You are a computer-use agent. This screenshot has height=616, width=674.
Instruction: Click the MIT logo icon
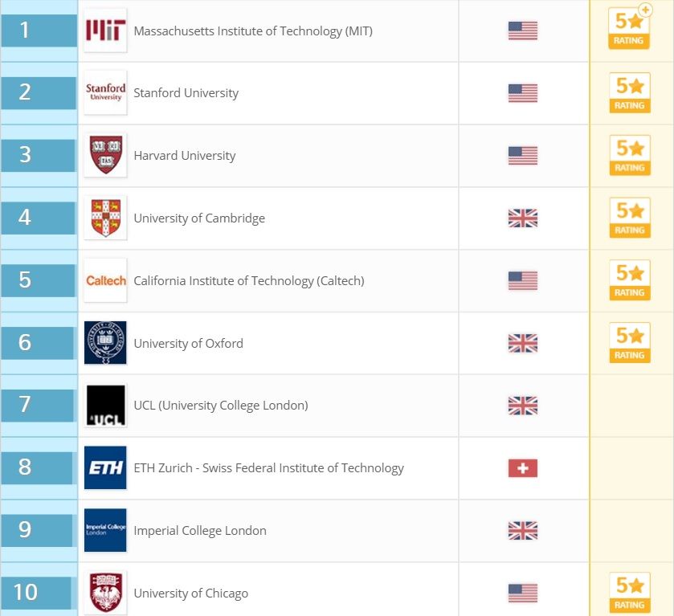tap(105, 31)
